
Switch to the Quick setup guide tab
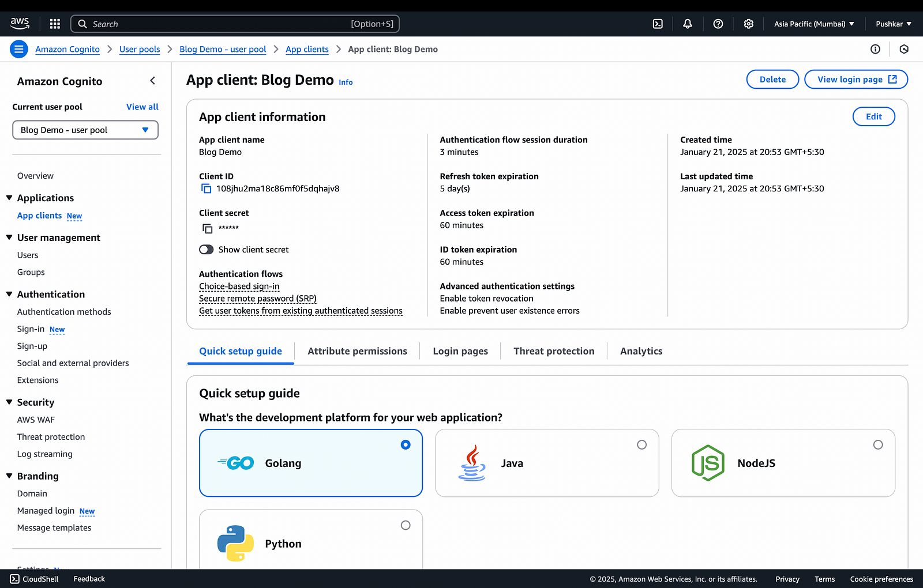[x=241, y=351]
